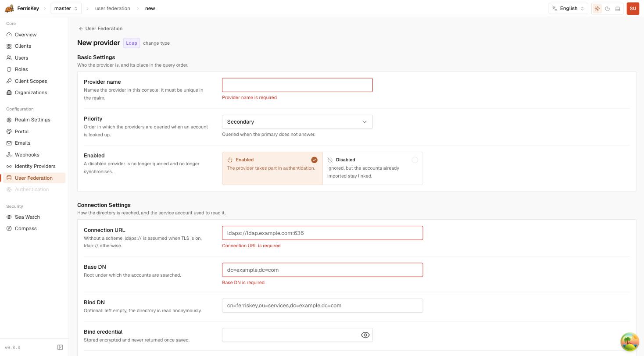644x356 pixels.
Task: Click the User Federation database icon
Action: click(9, 178)
